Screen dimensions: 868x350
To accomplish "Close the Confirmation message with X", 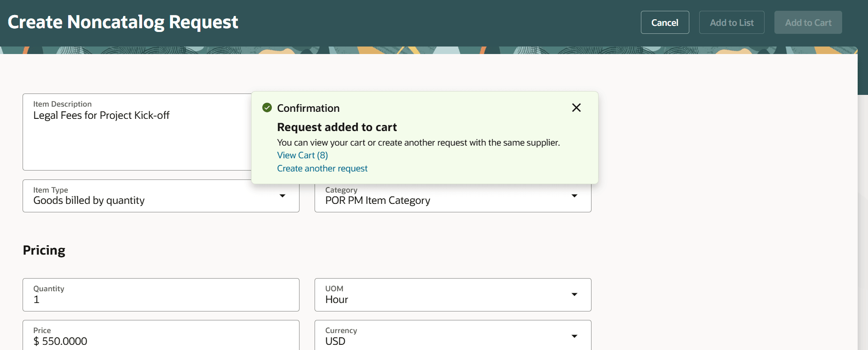I will pyautogui.click(x=576, y=108).
